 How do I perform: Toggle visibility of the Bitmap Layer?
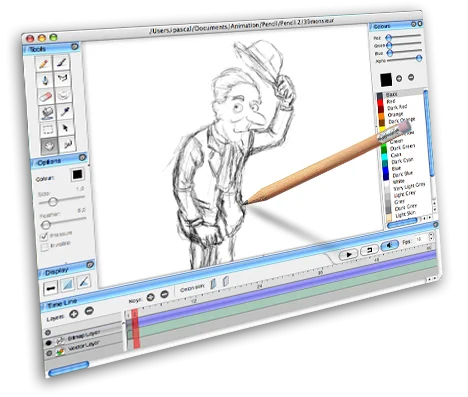click(49, 343)
